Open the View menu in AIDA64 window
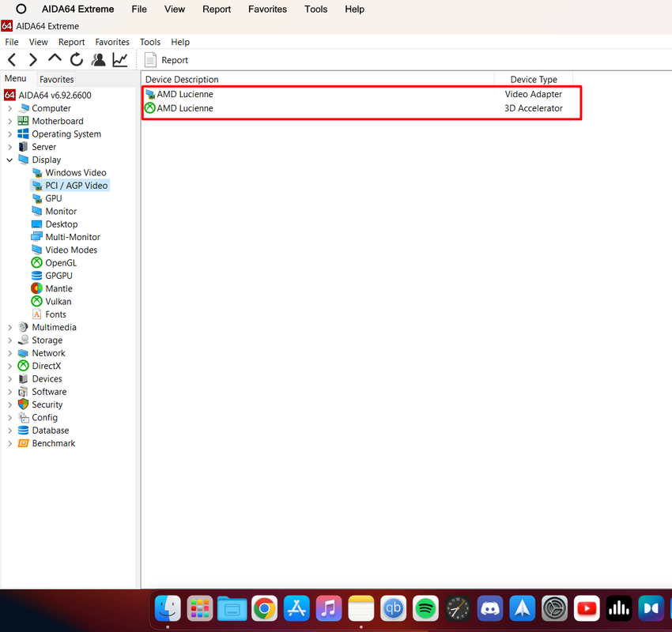Viewport: 672px width, 632px height. point(38,42)
